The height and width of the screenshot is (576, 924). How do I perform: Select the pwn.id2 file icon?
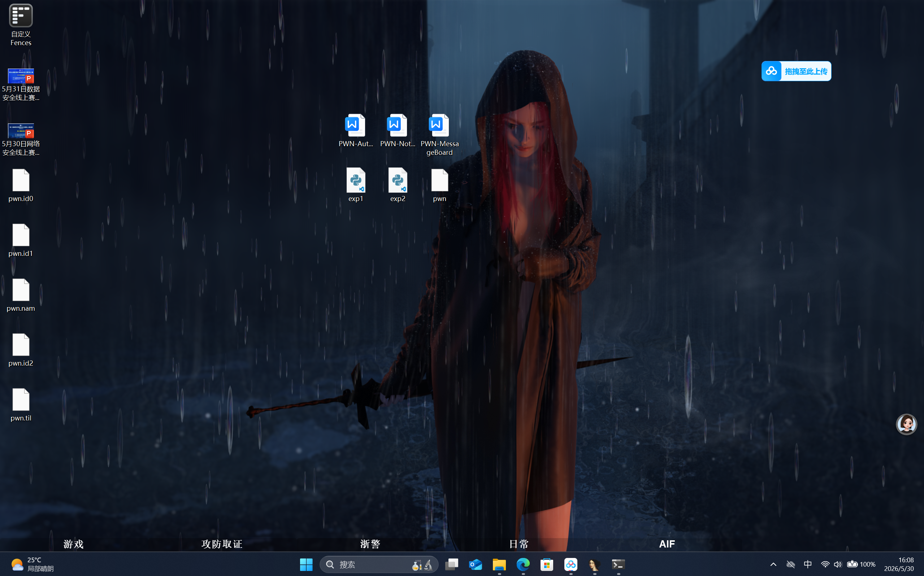21,350
